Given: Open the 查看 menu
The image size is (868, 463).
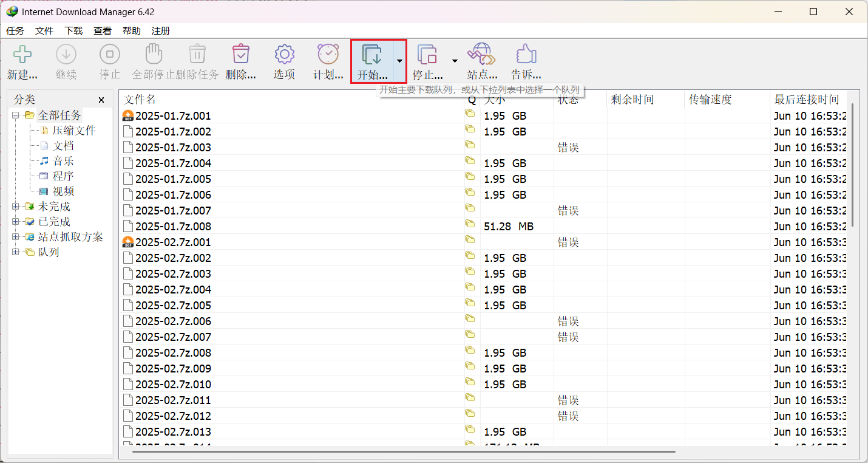Looking at the screenshot, I should coord(103,31).
